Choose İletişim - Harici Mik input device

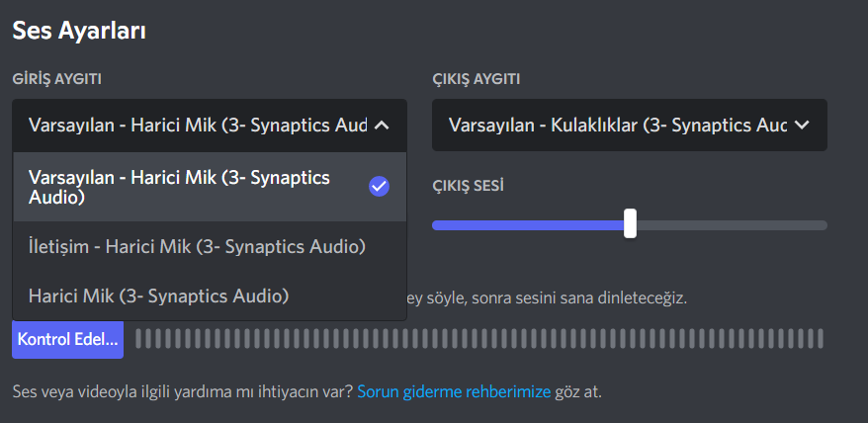[x=197, y=246]
